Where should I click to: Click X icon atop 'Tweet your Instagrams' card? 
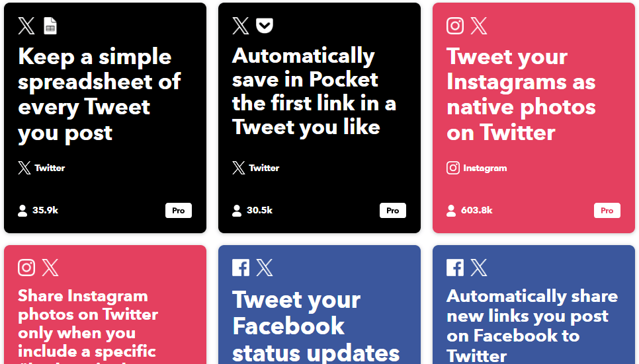coord(479,26)
